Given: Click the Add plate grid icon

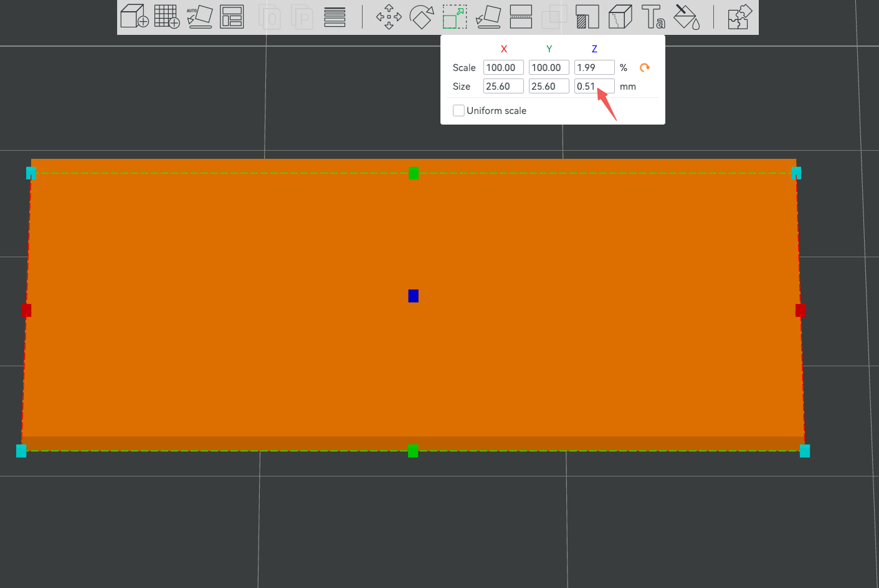Looking at the screenshot, I should (x=167, y=16).
